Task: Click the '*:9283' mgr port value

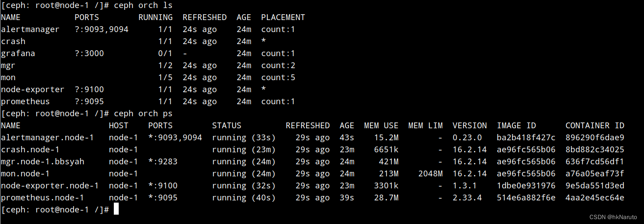Action: (163, 162)
